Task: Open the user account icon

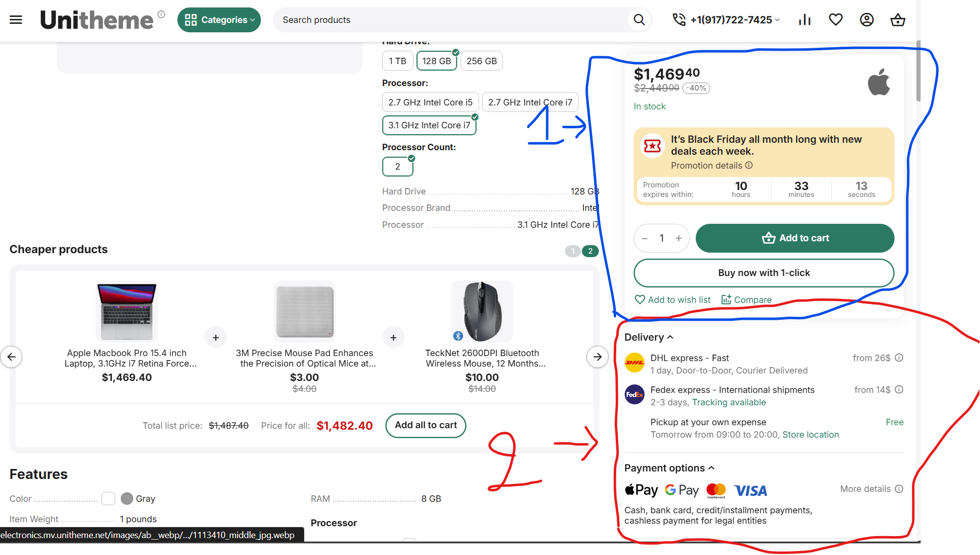Action: pos(867,20)
